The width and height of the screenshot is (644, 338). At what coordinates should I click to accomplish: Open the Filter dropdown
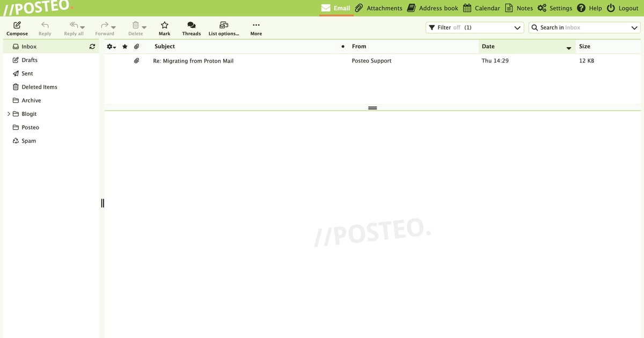tap(474, 27)
